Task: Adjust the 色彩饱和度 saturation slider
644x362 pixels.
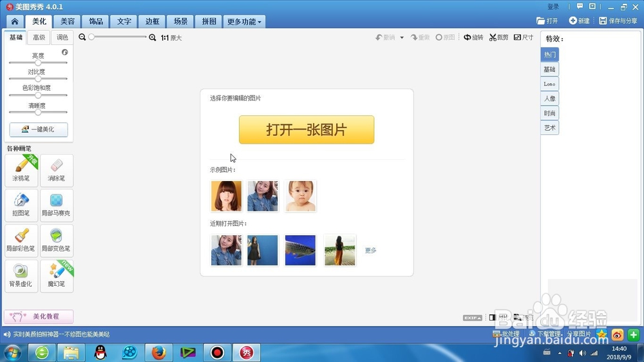Action: [x=38, y=95]
